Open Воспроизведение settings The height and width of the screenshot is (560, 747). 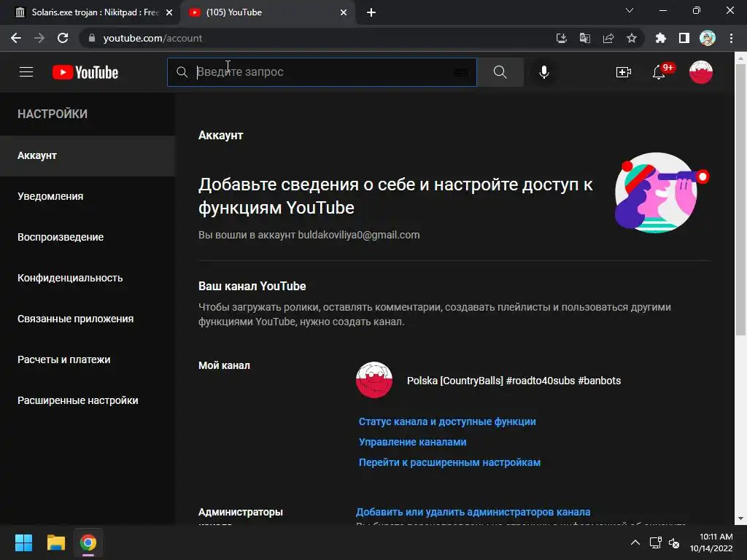click(88, 237)
